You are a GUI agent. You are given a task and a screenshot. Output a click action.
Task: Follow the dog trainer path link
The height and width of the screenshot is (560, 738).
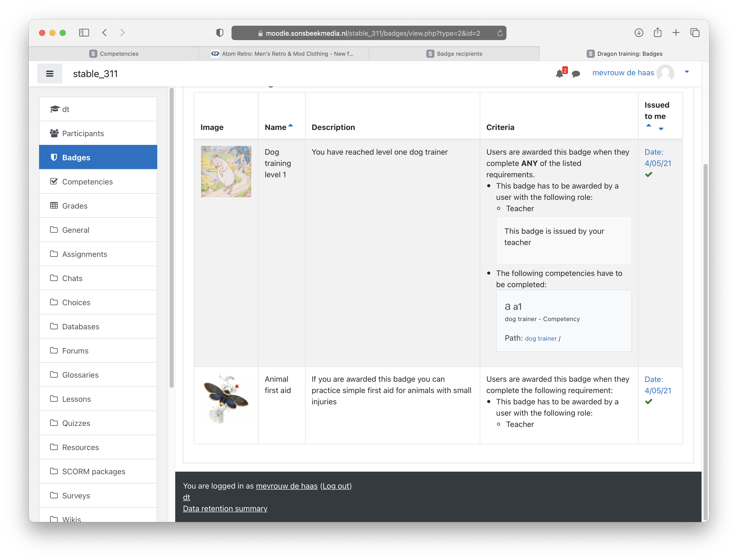[540, 339]
